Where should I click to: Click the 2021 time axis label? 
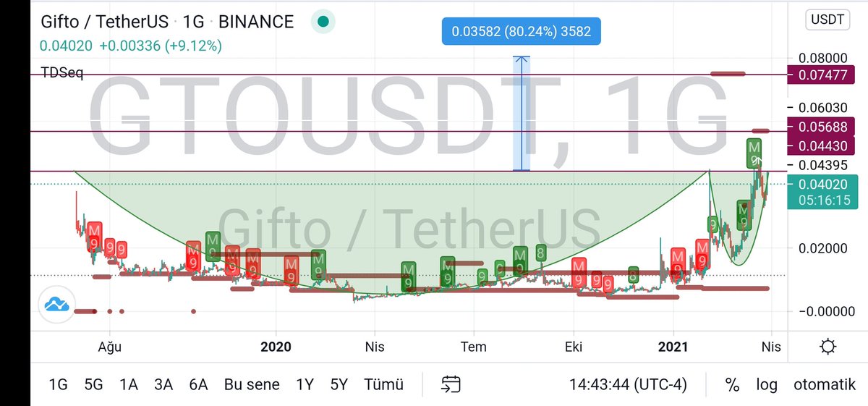click(x=673, y=347)
